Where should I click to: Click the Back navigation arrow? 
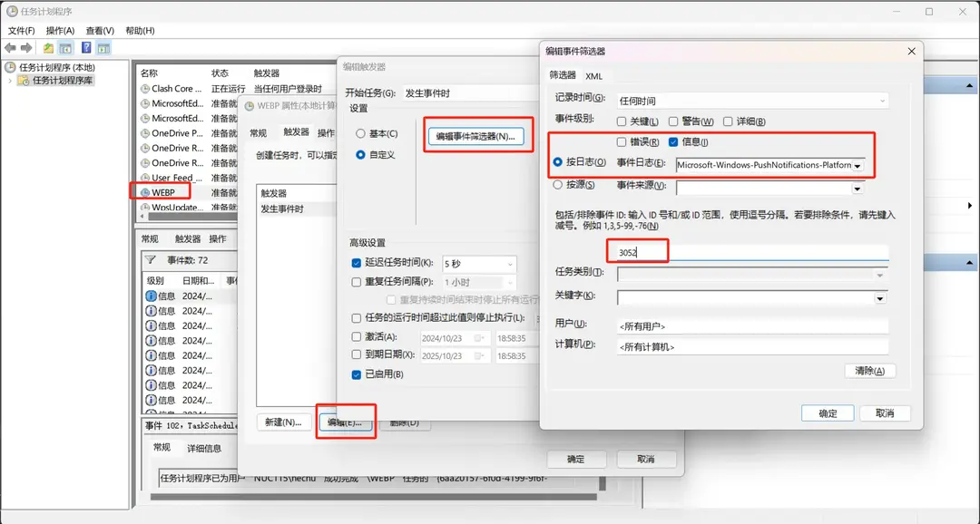pyautogui.click(x=11, y=47)
